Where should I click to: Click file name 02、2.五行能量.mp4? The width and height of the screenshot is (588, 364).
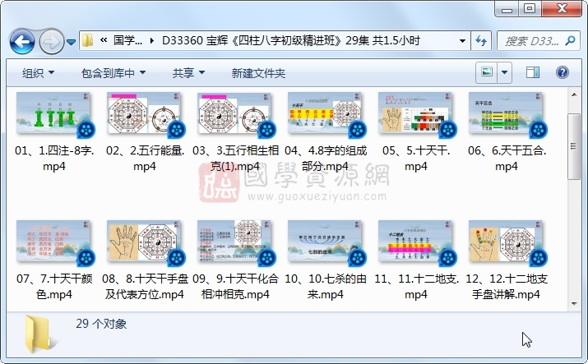(x=145, y=158)
